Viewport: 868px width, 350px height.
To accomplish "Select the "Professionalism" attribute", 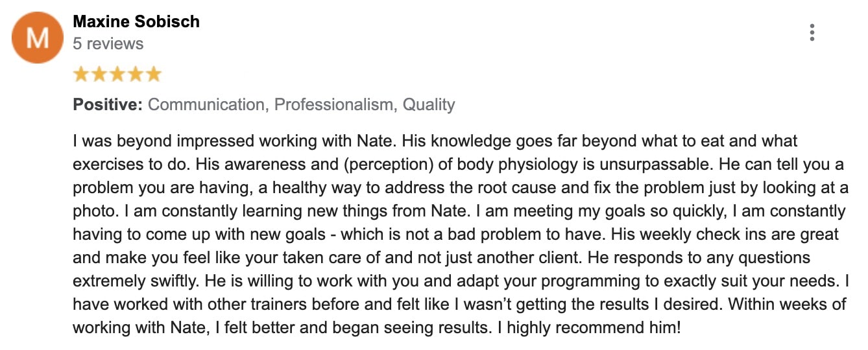I will (x=333, y=105).
